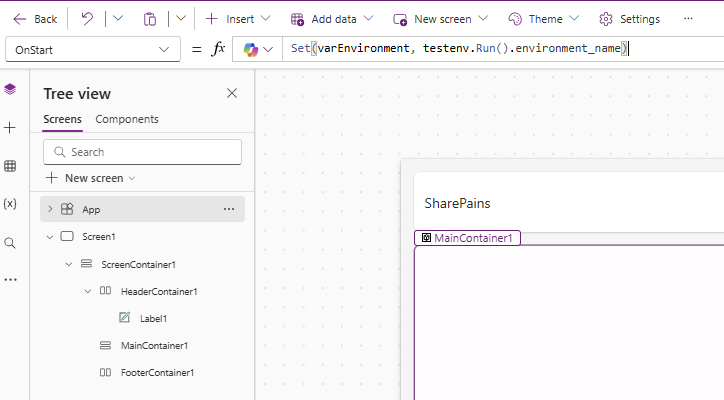
Task: Open the Data pane grid icon
Action: point(10,166)
